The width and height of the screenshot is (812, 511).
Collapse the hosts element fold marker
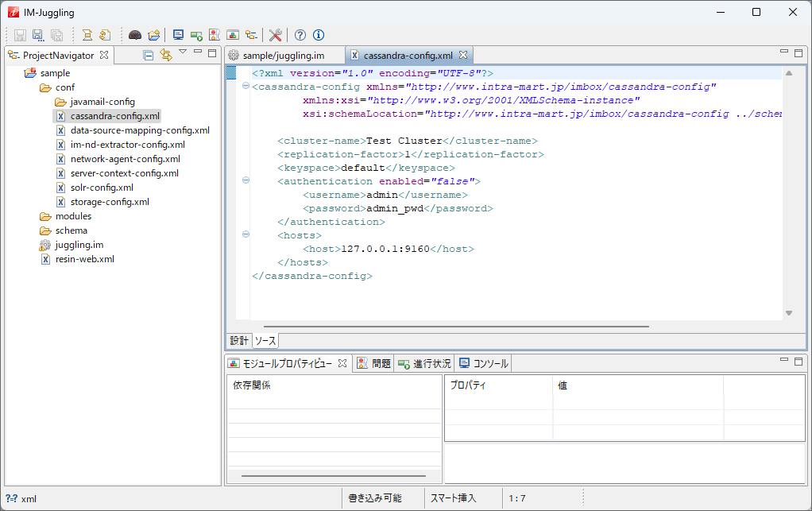[246, 235]
